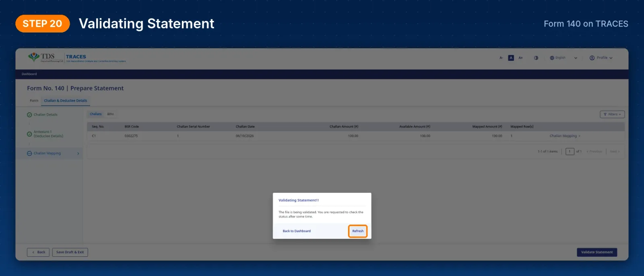Click the Annexure 1 completed check icon
This screenshot has width=644, height=276.
(x=29, y=134)
